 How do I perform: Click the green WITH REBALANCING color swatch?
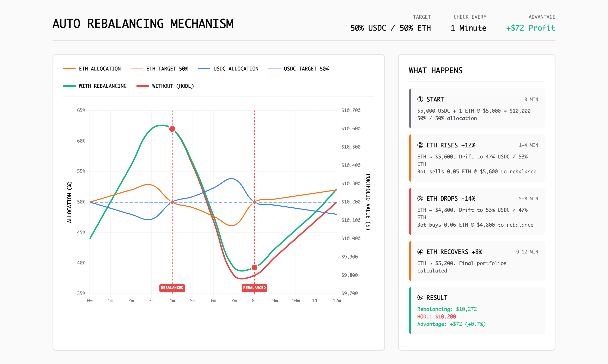(x=69, y=86)
